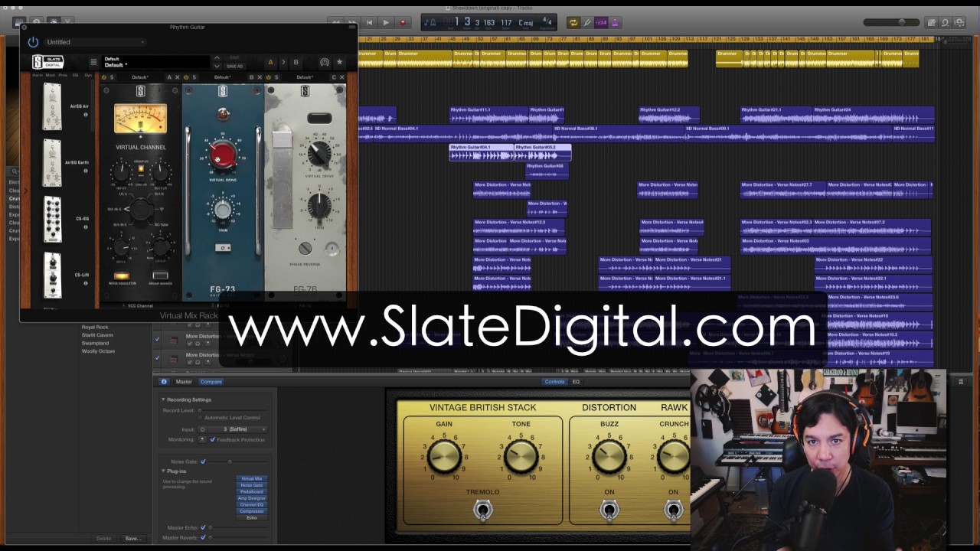Copy A to B using arrow button
Viewport: 980px width, 551px height.
283,63
